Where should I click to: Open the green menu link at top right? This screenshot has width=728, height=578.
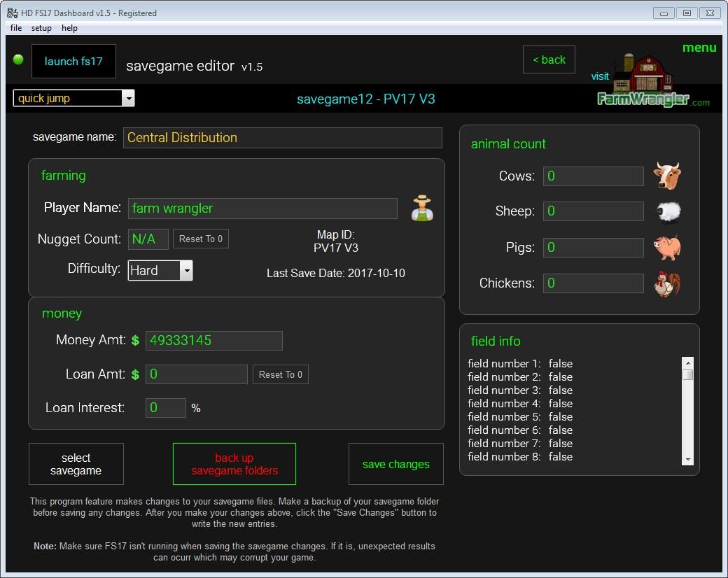pos(699,48)
